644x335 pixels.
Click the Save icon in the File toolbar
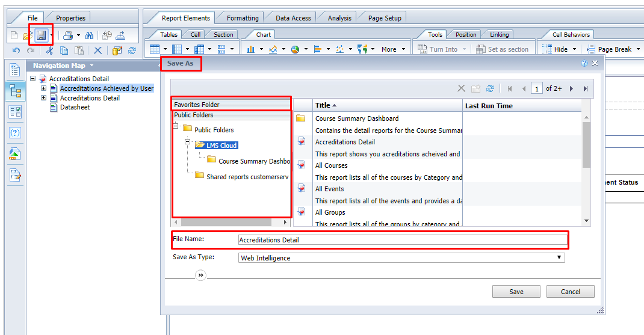41,35
